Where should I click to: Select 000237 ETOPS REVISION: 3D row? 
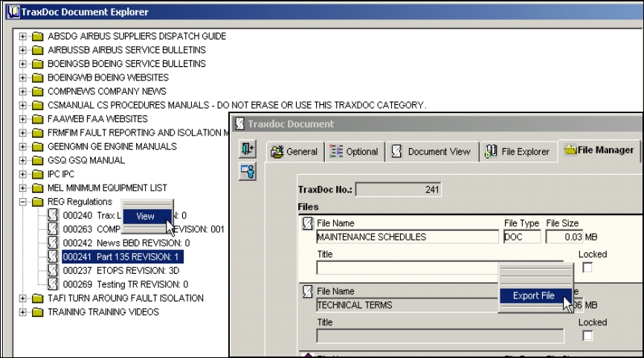coord(121,270)
